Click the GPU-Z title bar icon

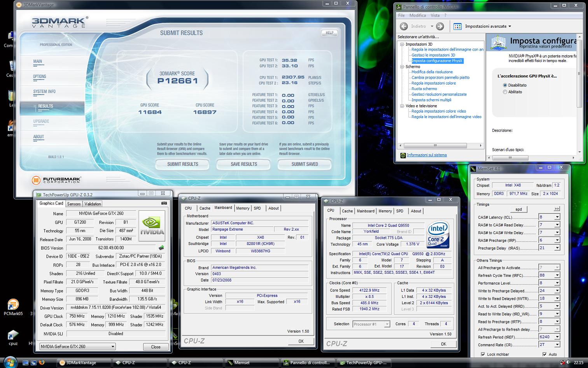pyautogui.click(x=38, y=195)
